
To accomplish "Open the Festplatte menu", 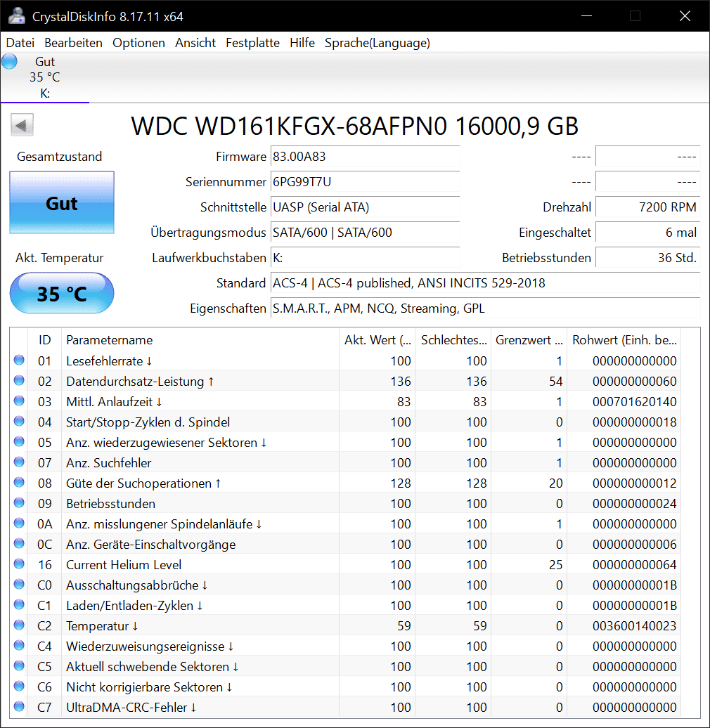I will (252, 43).
